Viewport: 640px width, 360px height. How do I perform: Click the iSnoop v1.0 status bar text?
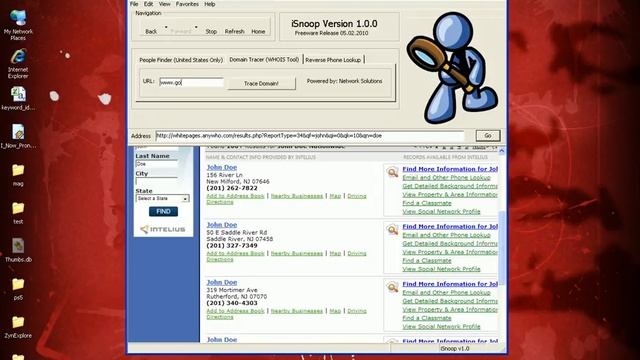tap(455, 349)
